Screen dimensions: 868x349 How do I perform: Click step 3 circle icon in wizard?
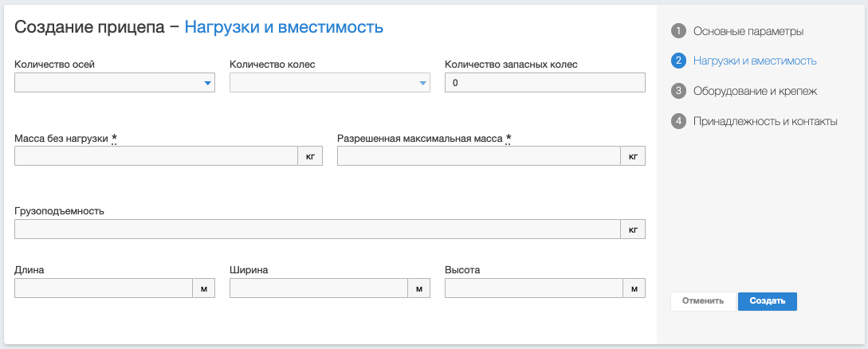coord(679,91)
